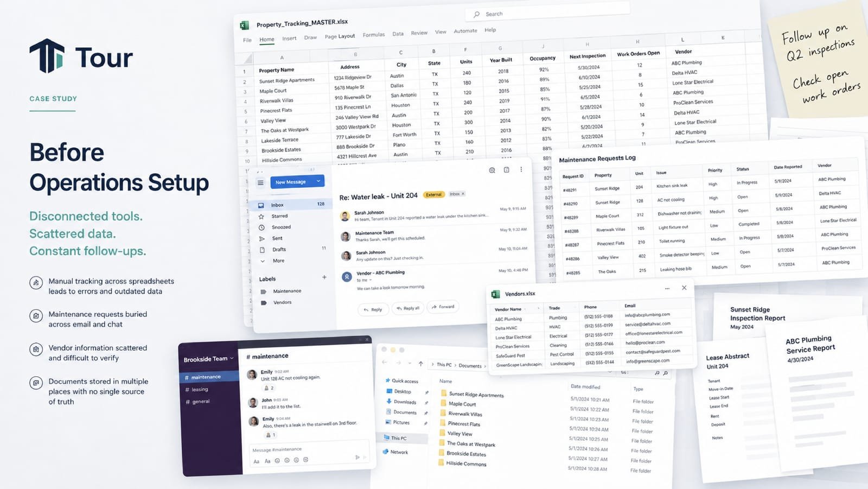Image resolution: width=868 pixels, height=489 pixels.
Task: Open the ellipsis menu in the Vendors.xlsx window
Action: [x=667, y=289]
